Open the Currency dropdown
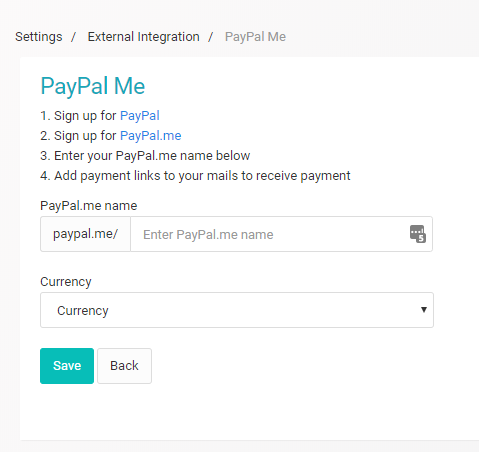Viewport: 479px width, 452px height. point(237,310)
